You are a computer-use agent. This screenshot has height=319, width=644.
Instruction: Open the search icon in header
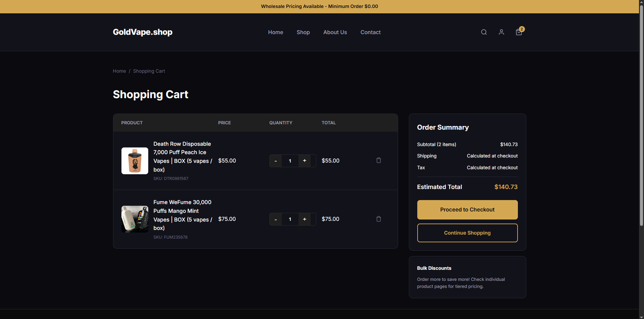484,32
